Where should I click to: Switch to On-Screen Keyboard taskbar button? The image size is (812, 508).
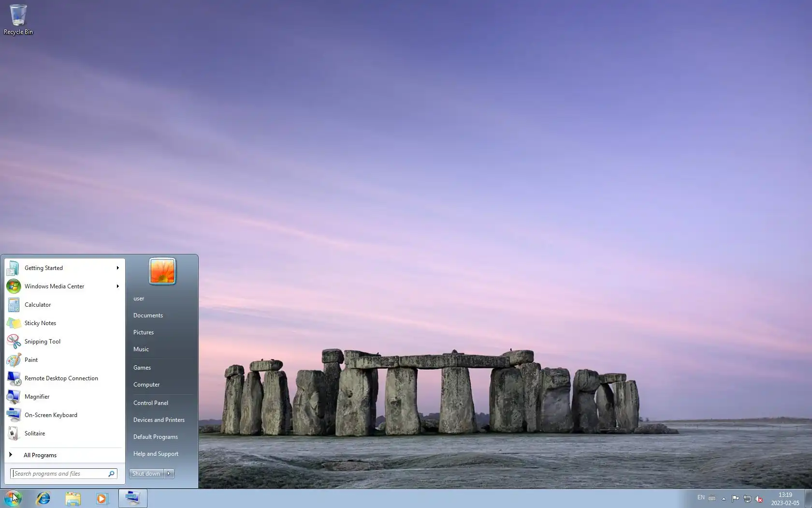pos(133,498)
